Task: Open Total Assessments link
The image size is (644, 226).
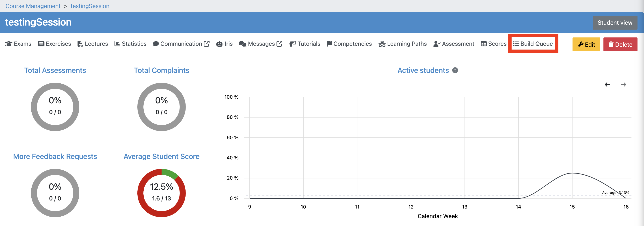Action: click(55, 70)
